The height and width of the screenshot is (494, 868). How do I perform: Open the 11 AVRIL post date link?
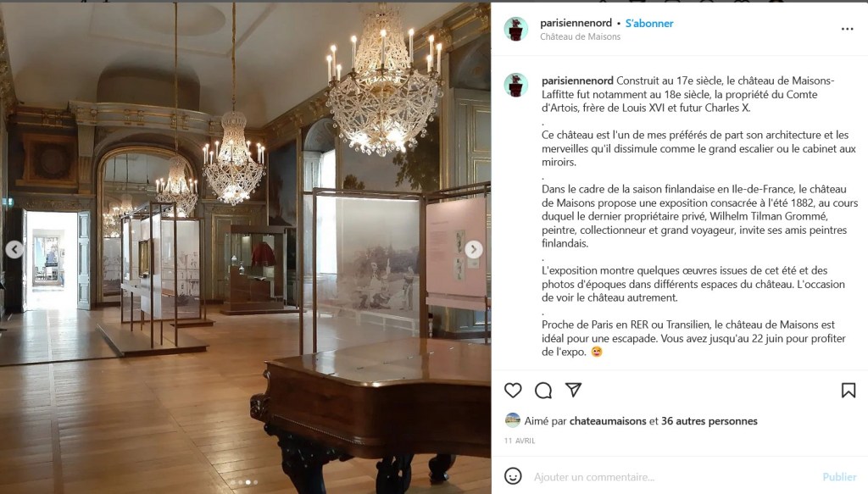click(x=520, y=441)
